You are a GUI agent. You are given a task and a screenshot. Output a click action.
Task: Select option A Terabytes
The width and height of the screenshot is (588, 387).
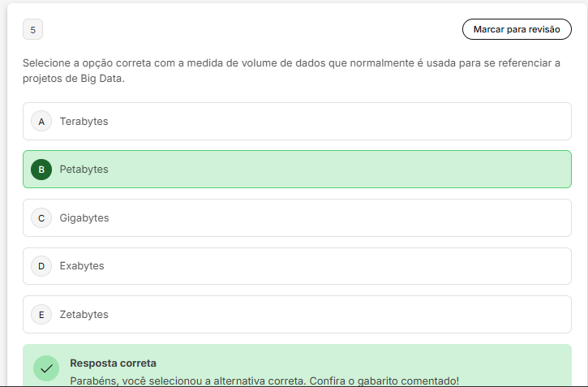point(297,121)
